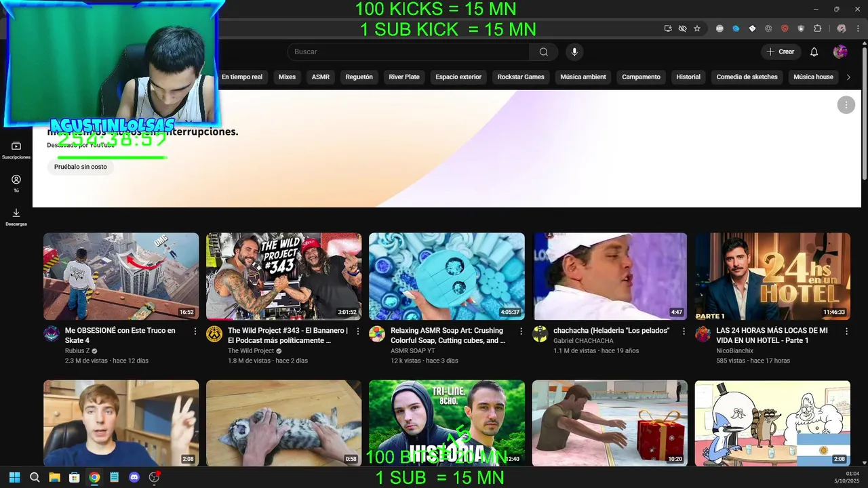The image size is (868, 488).
Task: Open The Wild Project channel link
Action: [251, 351]
